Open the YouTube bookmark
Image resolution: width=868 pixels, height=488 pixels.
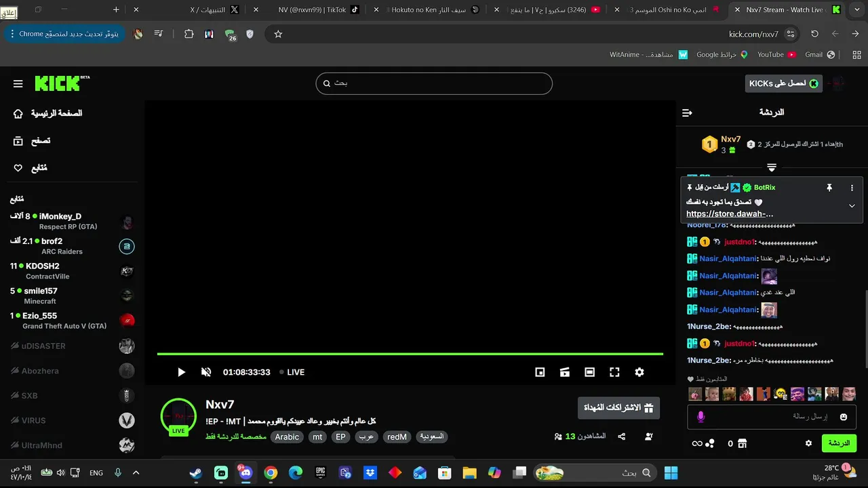coord(776,54)
